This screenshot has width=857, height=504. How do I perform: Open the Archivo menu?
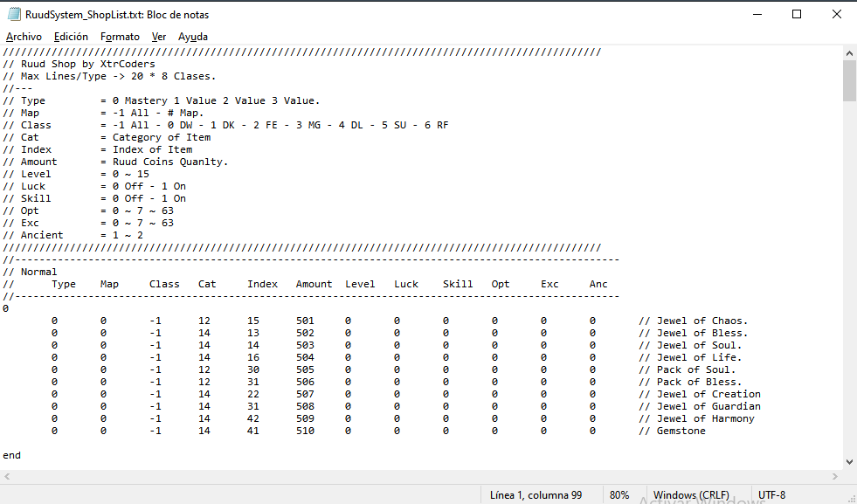tap(24, 37)
